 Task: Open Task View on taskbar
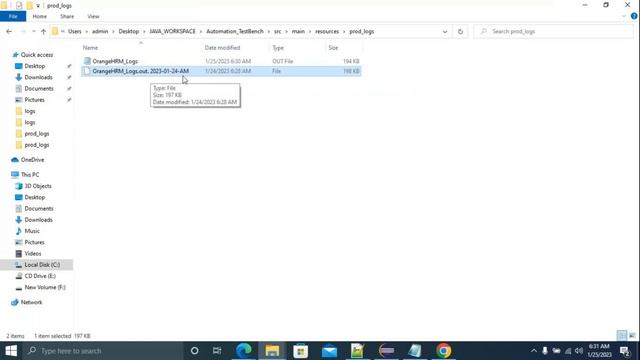(217, 351)
